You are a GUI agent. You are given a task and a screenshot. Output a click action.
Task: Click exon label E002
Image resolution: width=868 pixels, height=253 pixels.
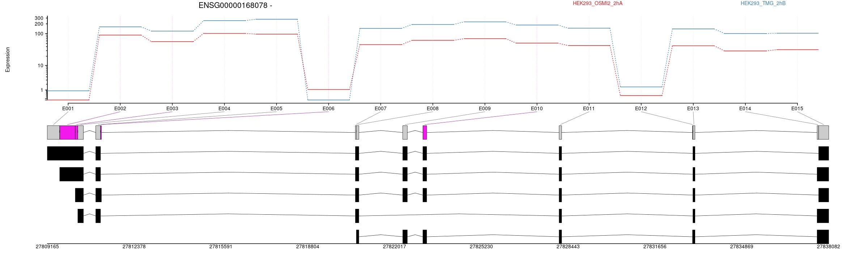click(x=120, y=108)
